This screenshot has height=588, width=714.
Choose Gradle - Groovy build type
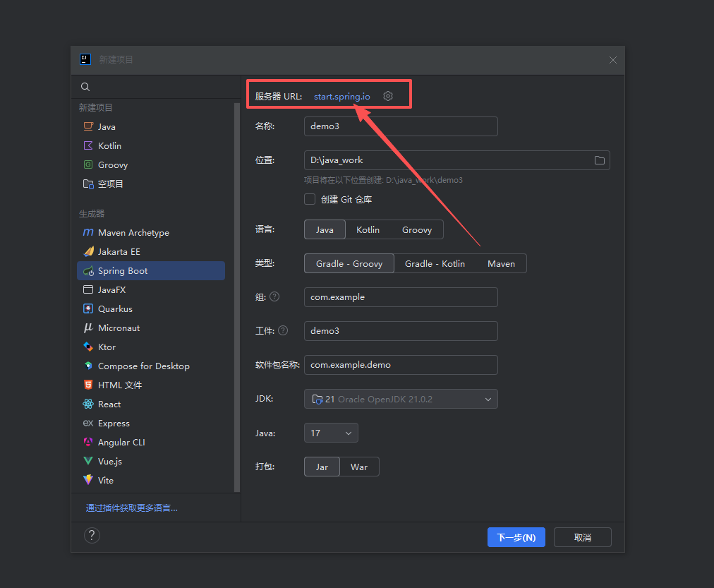pos(349,264)
